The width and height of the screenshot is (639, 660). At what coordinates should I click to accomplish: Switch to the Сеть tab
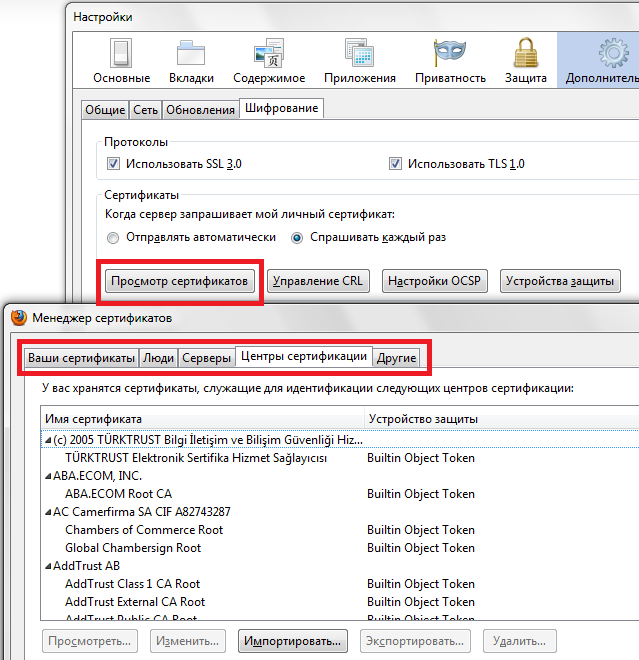145,110
